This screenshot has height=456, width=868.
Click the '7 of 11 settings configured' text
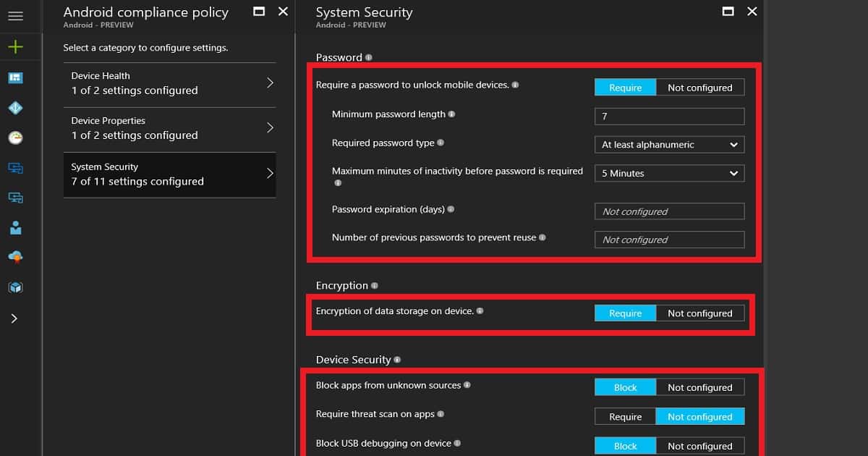pos(137,182)
